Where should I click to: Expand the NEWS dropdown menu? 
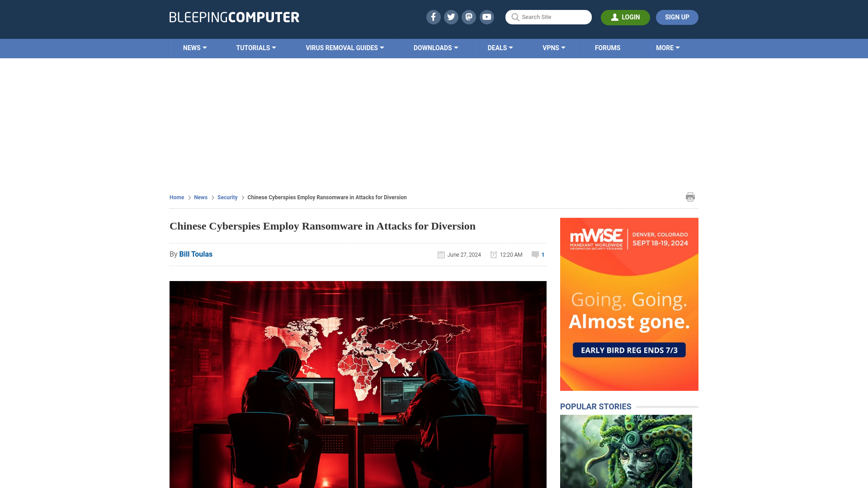[x=195, y=48]
